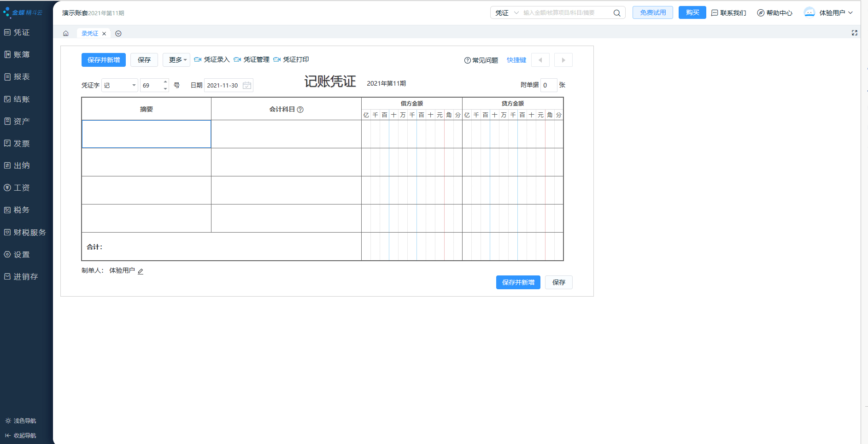Open 常见问题 help

481,60
